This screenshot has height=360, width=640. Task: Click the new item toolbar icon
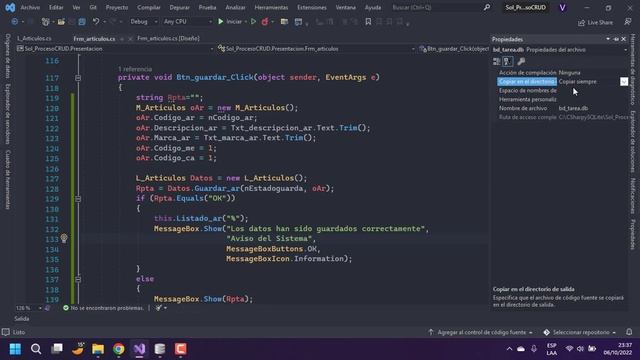[45, 22]
